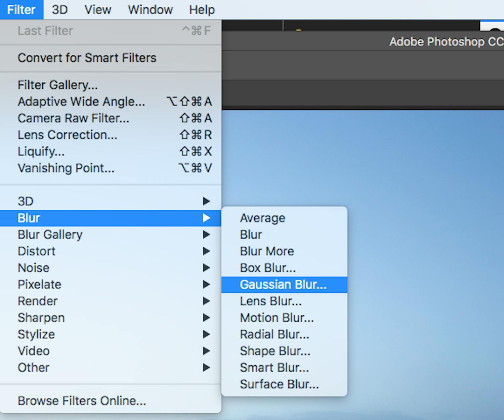Expand the Pixelate submenu

click(39, 285)
